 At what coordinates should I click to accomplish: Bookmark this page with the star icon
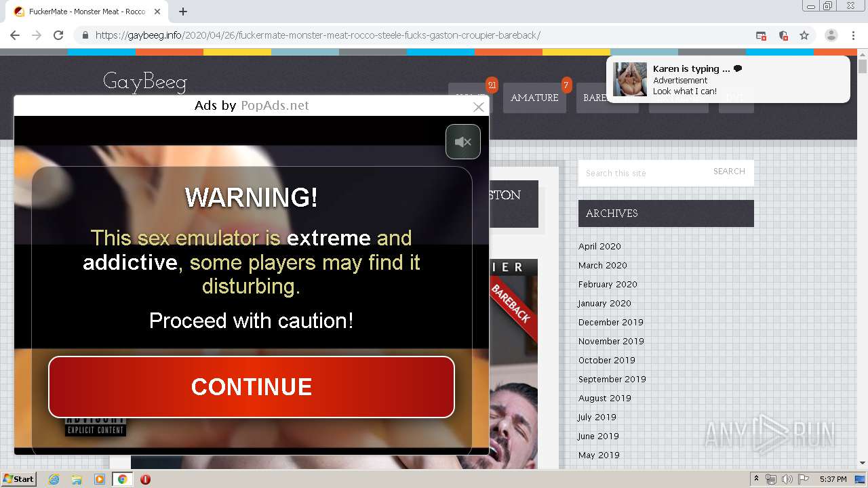[x=804, y=35]
